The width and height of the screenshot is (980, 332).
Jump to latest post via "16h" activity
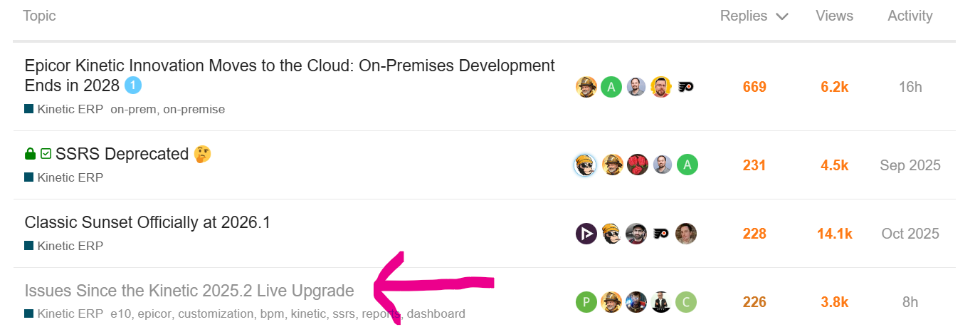910,87
